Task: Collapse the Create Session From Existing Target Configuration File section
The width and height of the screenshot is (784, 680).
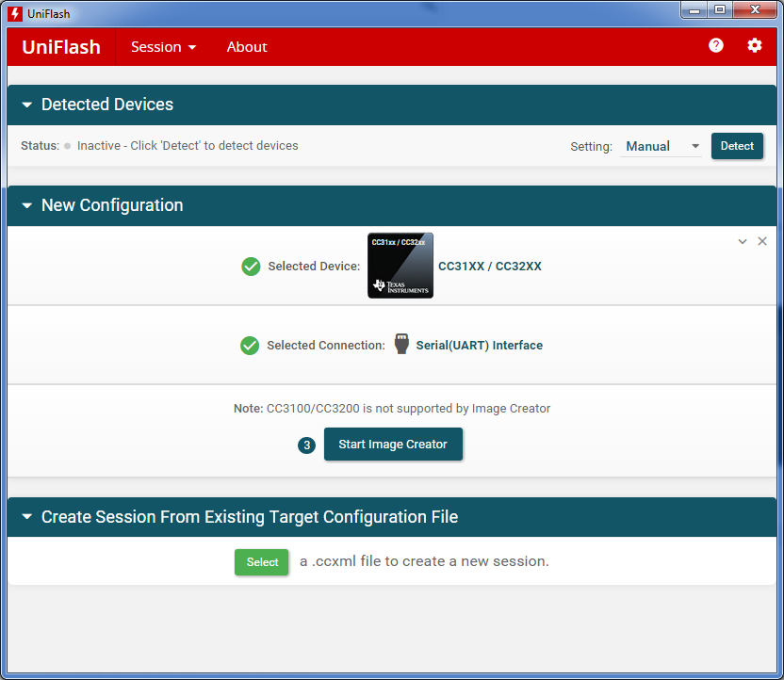Action: point(27,517)
